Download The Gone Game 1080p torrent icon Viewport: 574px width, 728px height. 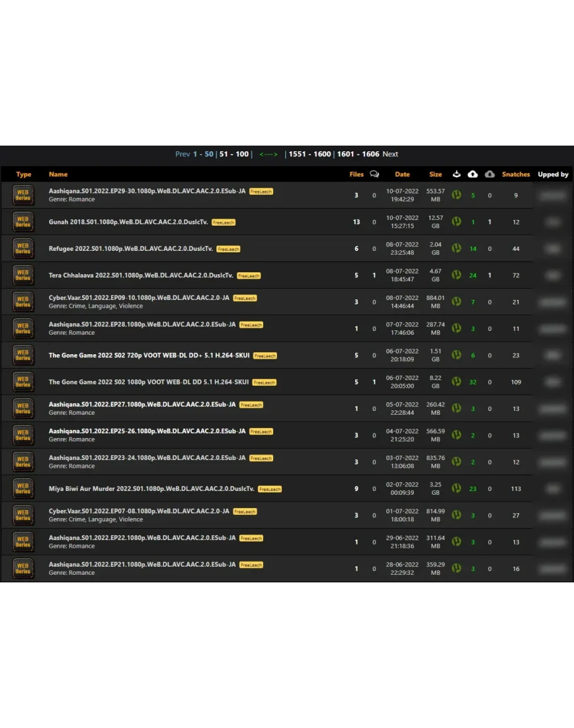click(456, 382)
